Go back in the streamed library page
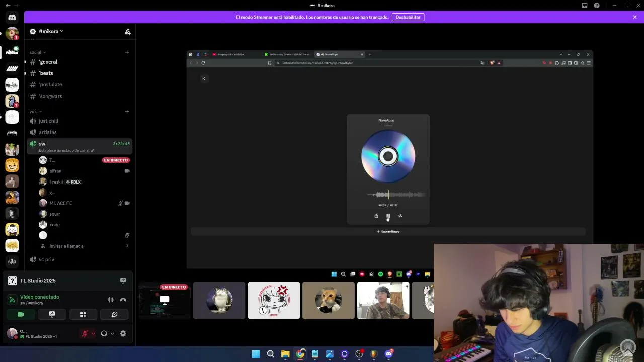 (204, 78)
